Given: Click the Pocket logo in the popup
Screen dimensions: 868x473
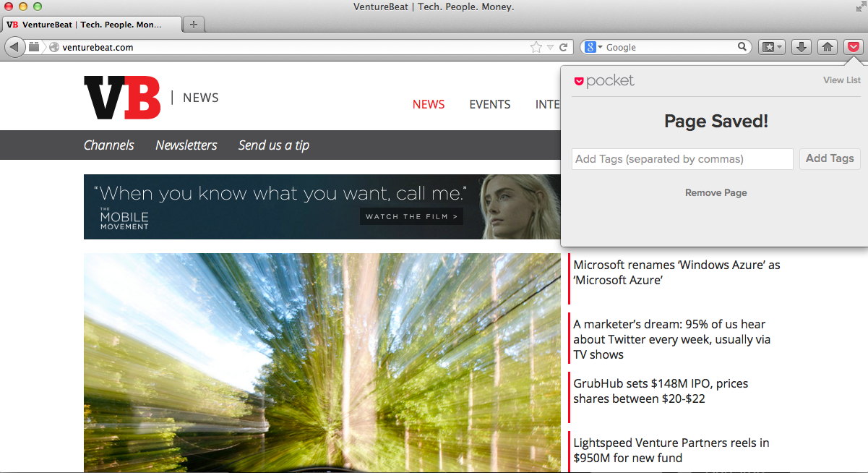Looking at the screenshot, I should [604, 81].
